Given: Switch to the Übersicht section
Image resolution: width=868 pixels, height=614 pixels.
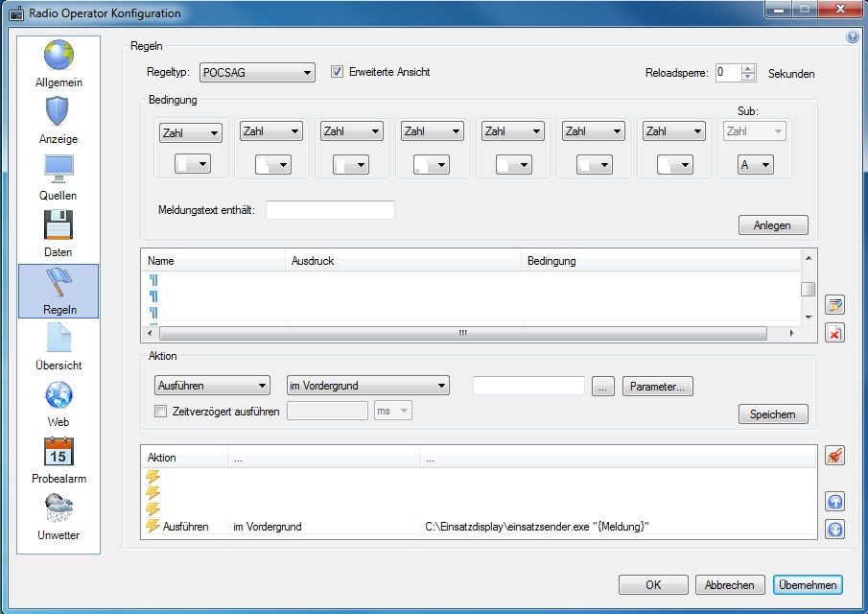Looking at the screenshot, I should click(59, 345).
